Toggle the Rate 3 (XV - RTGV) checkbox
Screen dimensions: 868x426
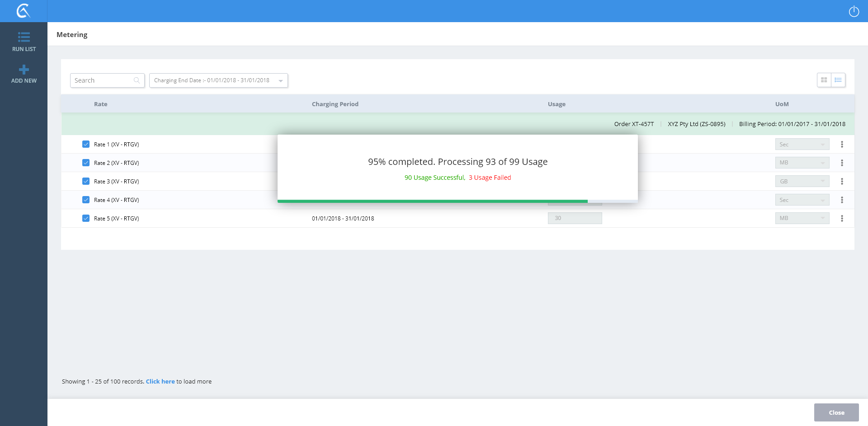[86, 182]
